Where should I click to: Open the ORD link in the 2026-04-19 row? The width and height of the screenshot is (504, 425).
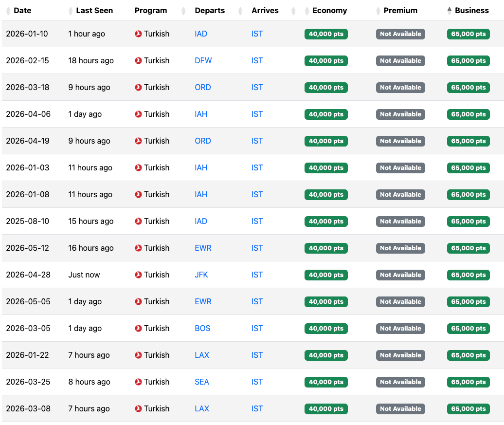point(203,141)
